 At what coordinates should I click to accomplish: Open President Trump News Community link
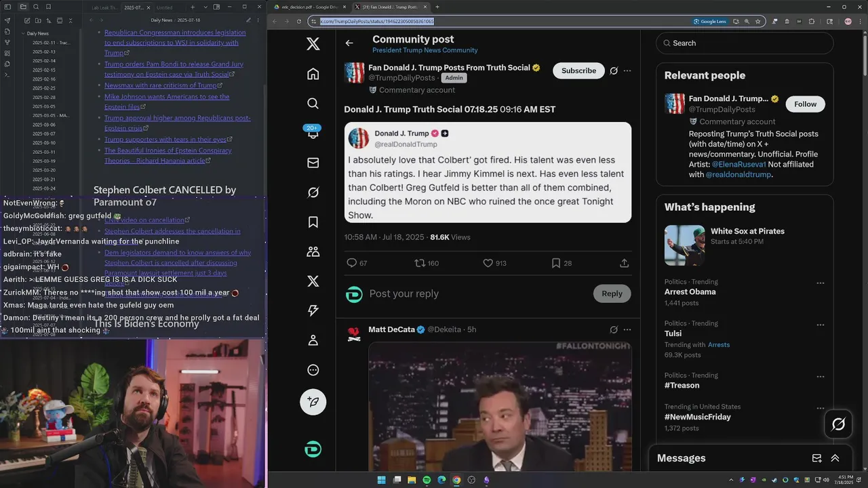pos(425,50)
